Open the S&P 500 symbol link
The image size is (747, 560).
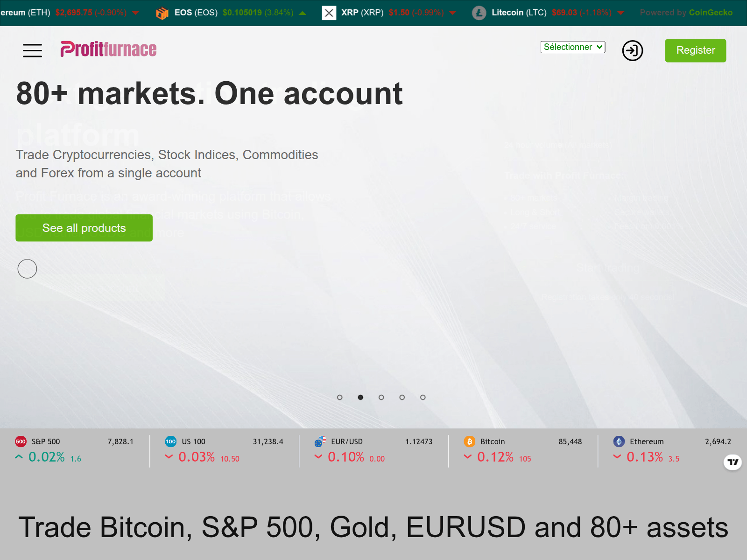[46, 441]
